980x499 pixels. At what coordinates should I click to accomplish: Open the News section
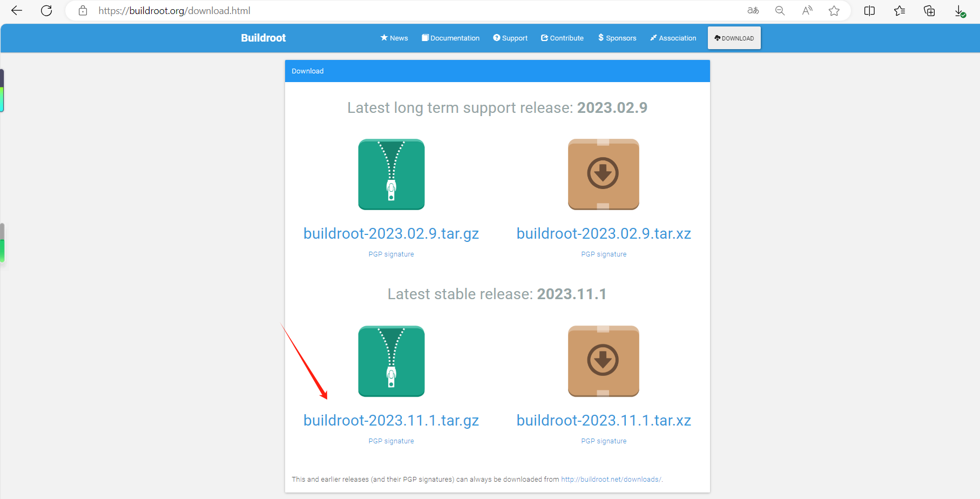coord(394,38)
